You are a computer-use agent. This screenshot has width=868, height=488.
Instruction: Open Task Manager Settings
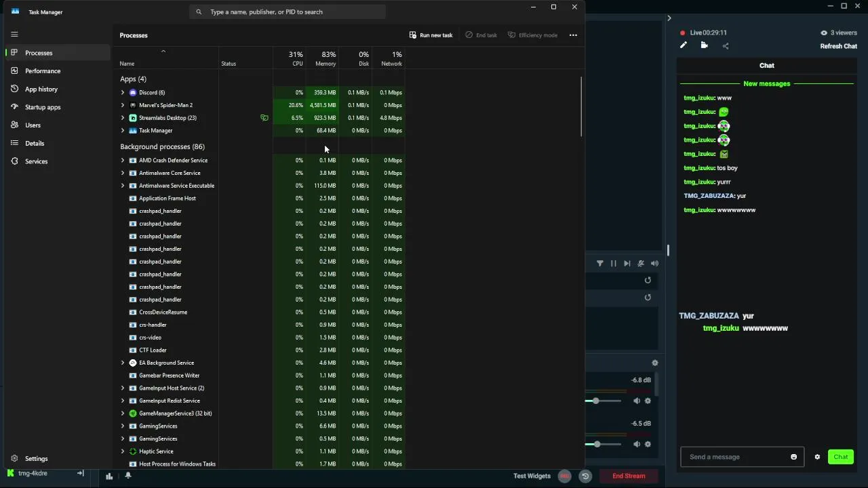57,459
